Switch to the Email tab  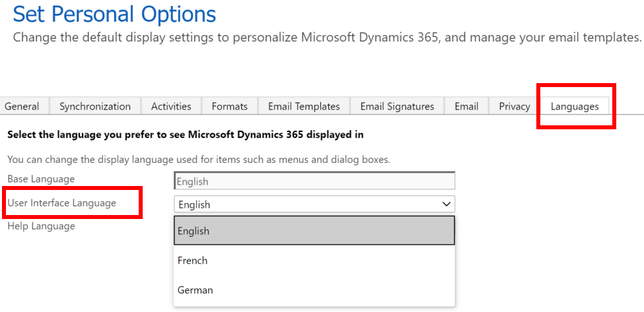tap(466, 107)
